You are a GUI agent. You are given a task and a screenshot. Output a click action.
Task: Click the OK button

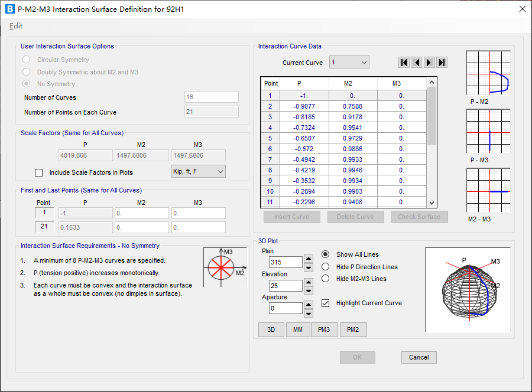coord(357,357)
